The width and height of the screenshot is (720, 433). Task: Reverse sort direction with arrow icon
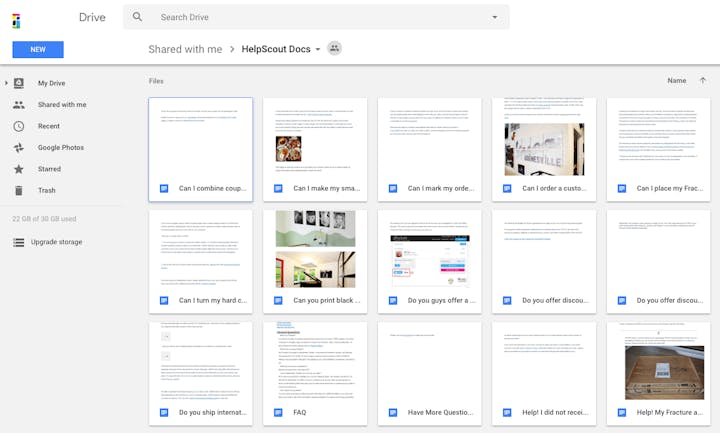(x=702, y=80)
